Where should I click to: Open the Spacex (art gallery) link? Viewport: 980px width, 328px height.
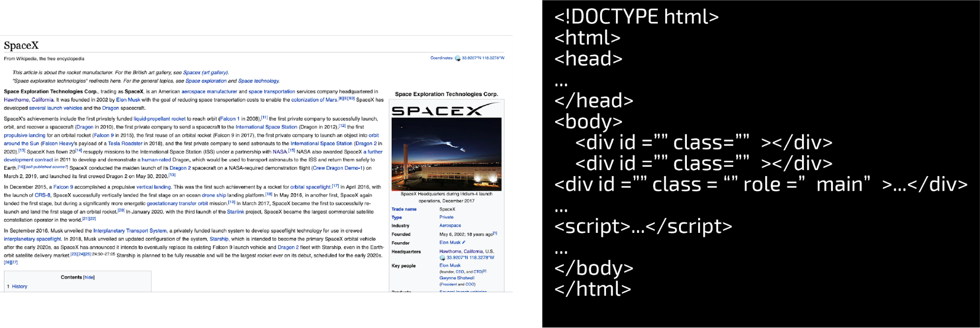(x=205, y=73)
